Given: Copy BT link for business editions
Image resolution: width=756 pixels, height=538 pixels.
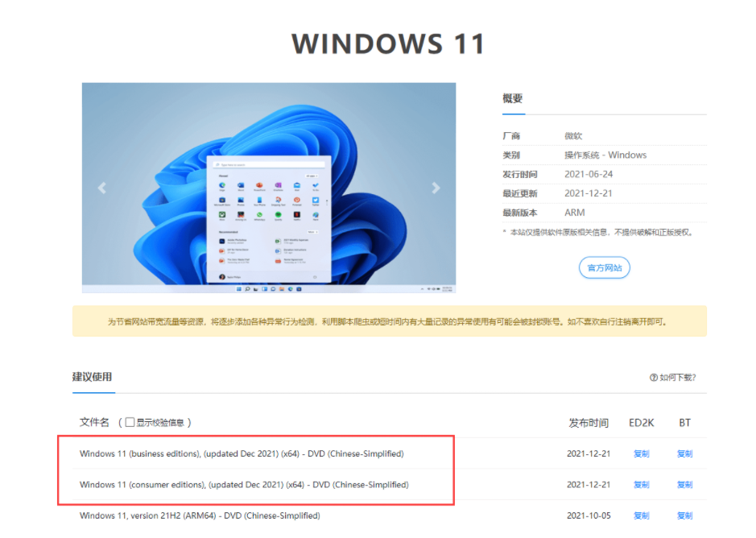Looking at the screenshot, I should click(x=684, y=453).
